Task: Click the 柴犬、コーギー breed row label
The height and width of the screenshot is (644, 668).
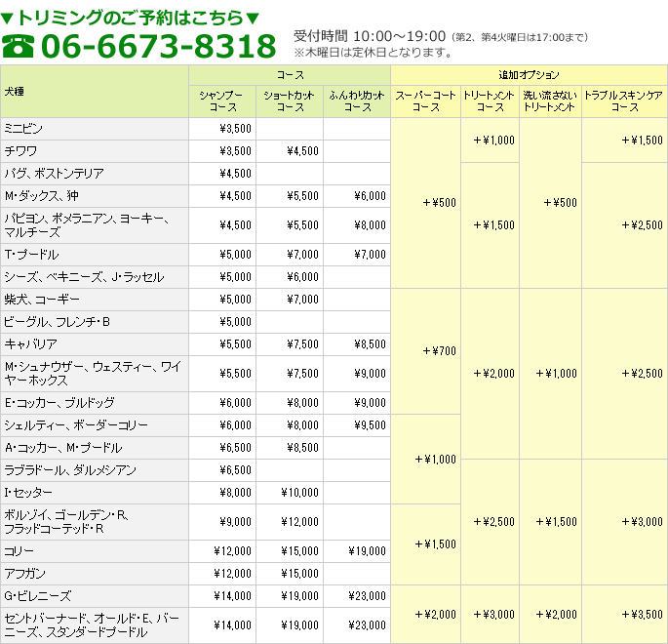Action: 43,300
